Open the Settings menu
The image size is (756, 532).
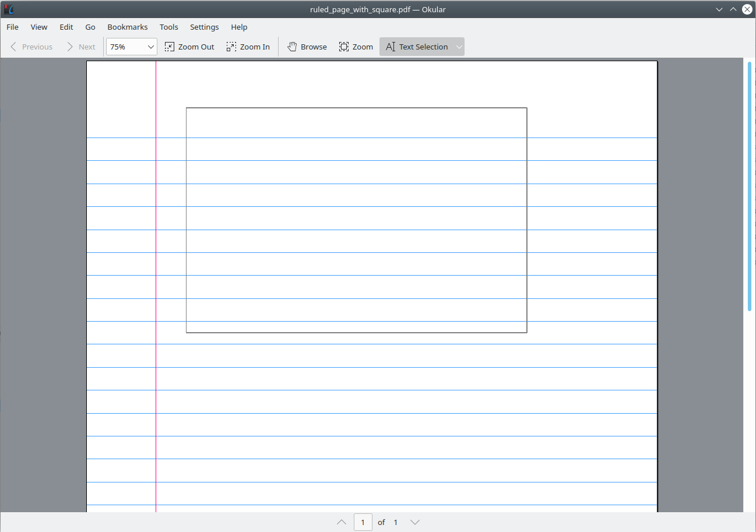[x=205, y=27]
